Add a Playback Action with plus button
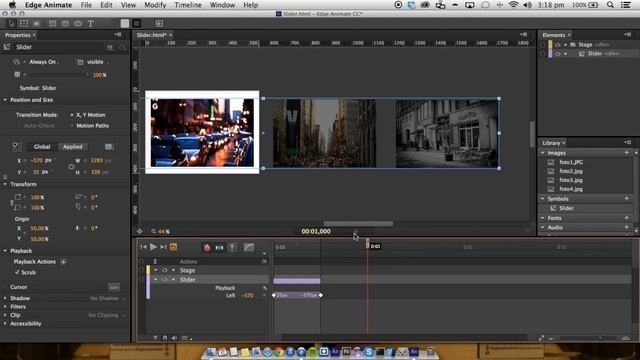The height and width of the screenshot is (360, 640). 63,262
